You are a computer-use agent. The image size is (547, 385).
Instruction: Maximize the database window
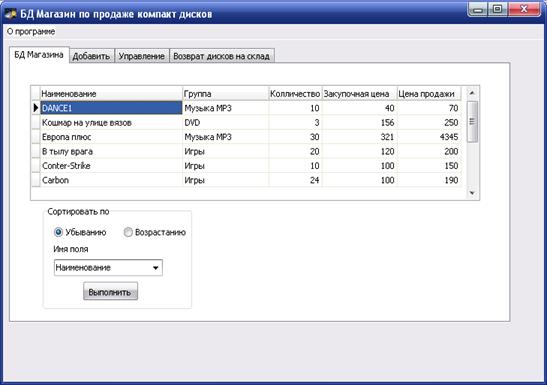click(x=497, y=9)
